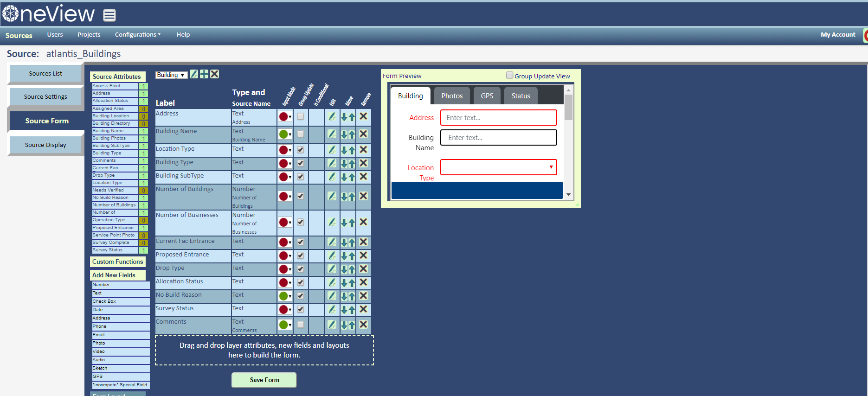The height and width of the screenshot is (396, 868).
Task: Open the hamburger menu beside the OneView logo
Action: [x=109, y=16]
